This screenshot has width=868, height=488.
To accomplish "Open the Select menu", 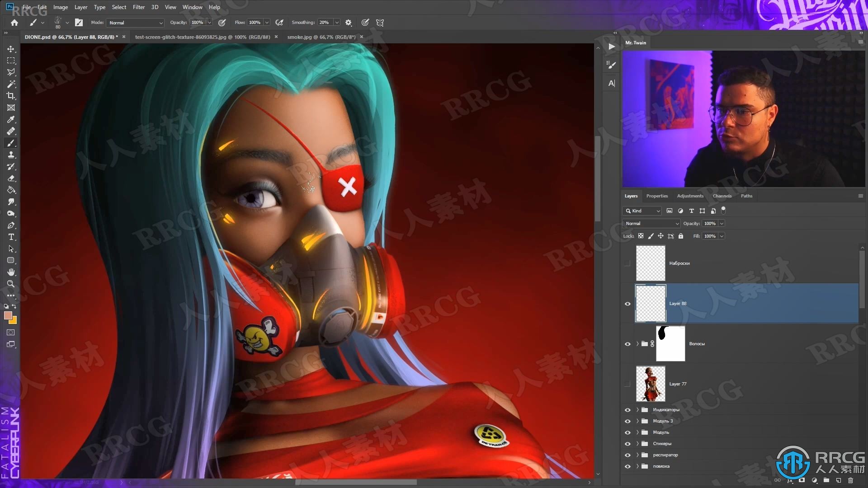I will [x=119, y=7].
